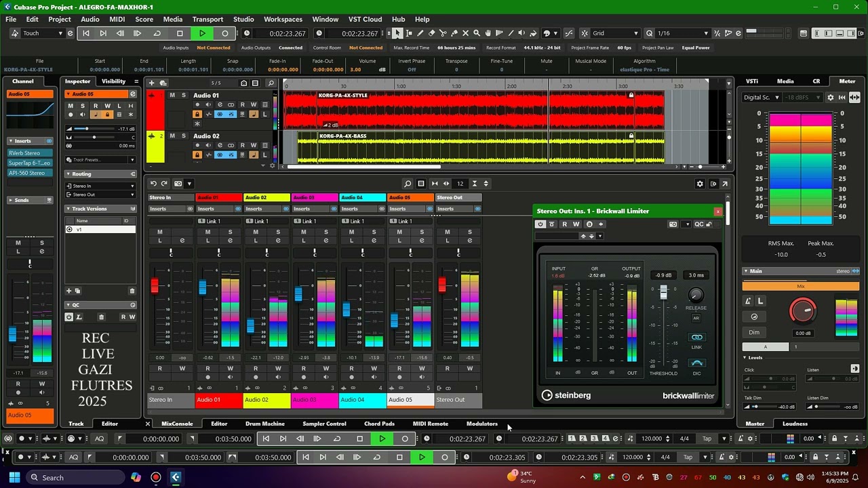Click the red Control Room volume knob
868x488 pixels.
(x=803, y=310)
